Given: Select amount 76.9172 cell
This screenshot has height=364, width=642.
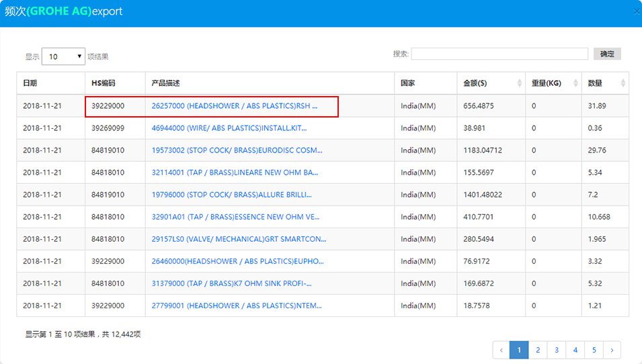Looking at the screenshot, I should pos(491,261).
